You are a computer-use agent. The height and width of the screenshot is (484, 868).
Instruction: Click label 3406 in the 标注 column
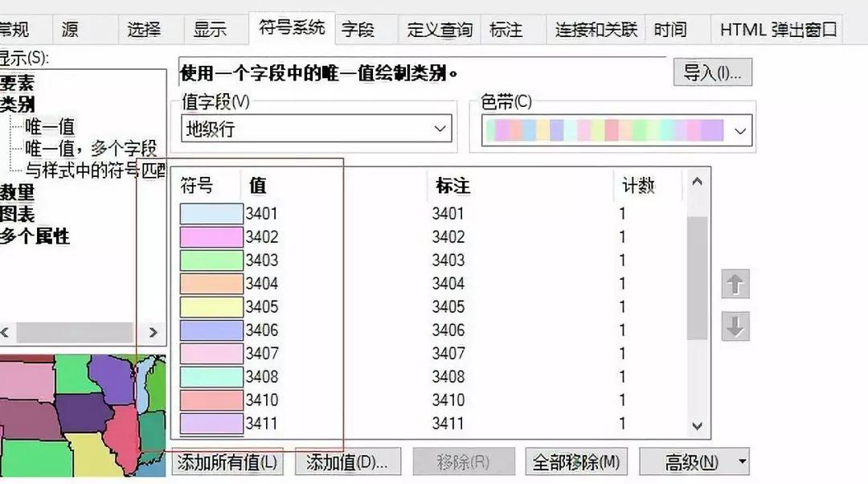click(448, 330)
